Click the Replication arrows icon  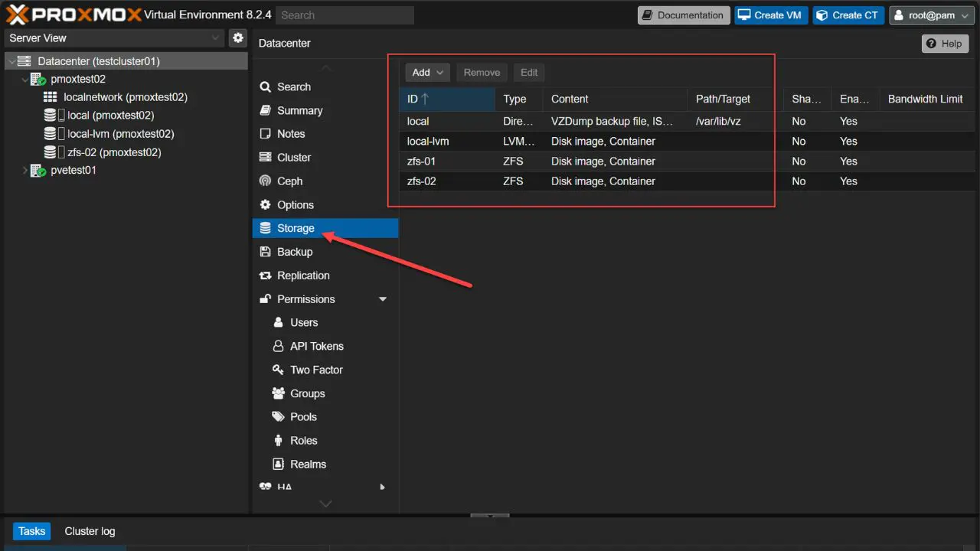pyautogui.click(x=265, y=275)
